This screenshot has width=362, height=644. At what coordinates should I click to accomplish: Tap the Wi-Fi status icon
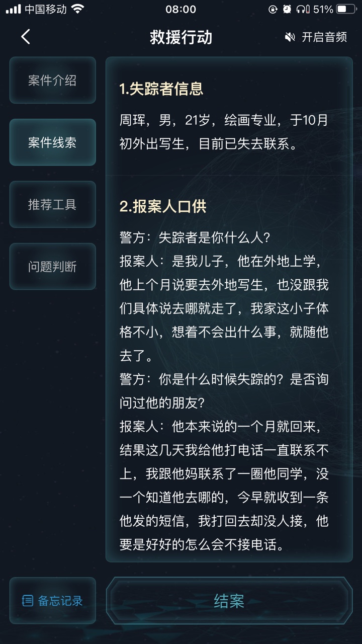(x=78, y=9)
